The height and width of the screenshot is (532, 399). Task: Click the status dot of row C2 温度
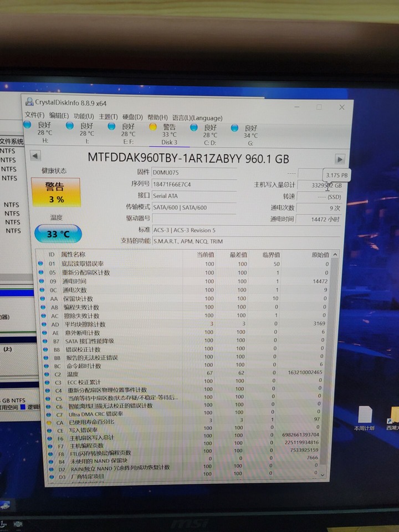click(47, 374)
